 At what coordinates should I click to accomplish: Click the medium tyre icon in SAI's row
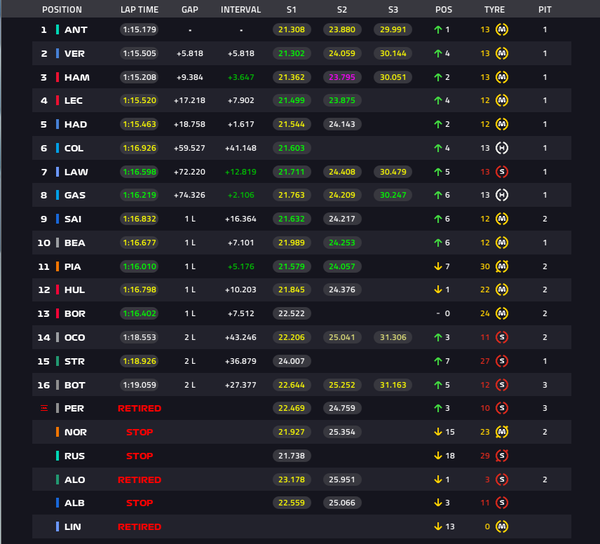click(x=502, y=219)
